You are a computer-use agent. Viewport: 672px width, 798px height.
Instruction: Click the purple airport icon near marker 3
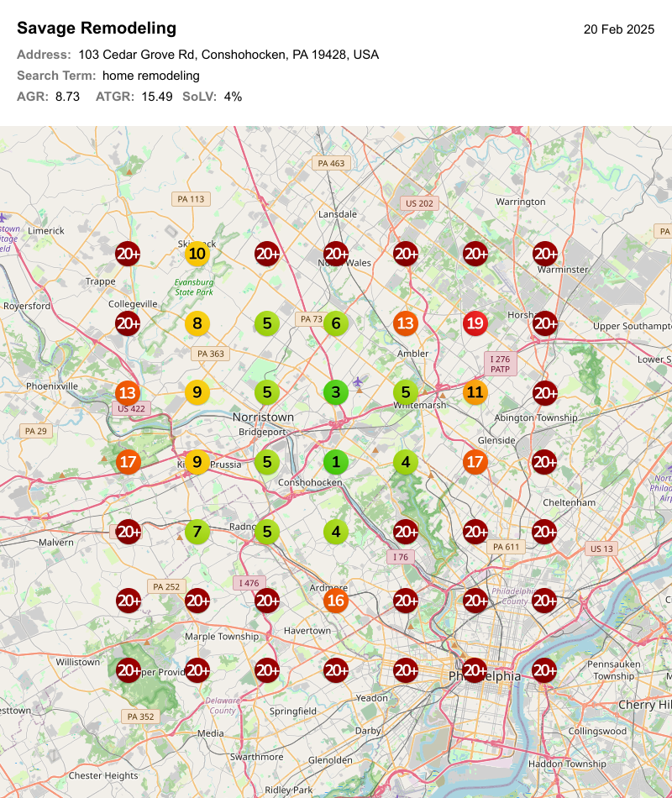(x=358, y=381)
